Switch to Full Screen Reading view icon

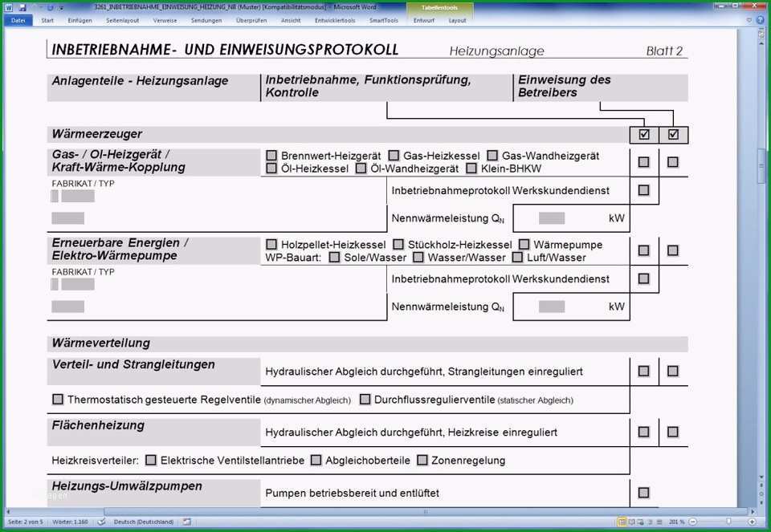tap(632, 522)
